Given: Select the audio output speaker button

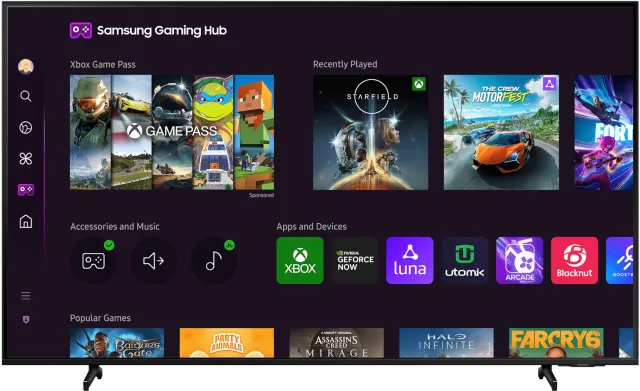Looking at the screenshot, I should coord(153,260).
